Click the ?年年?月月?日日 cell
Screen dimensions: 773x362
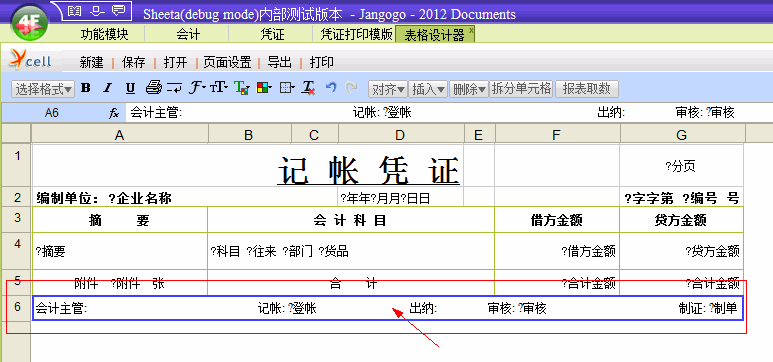[x=400, y=198]
